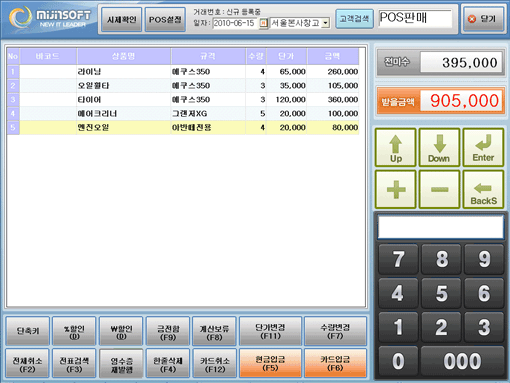Select the 라이닝 item row
The width and height of the screenshot is (510, 383).
click(183, 71)
